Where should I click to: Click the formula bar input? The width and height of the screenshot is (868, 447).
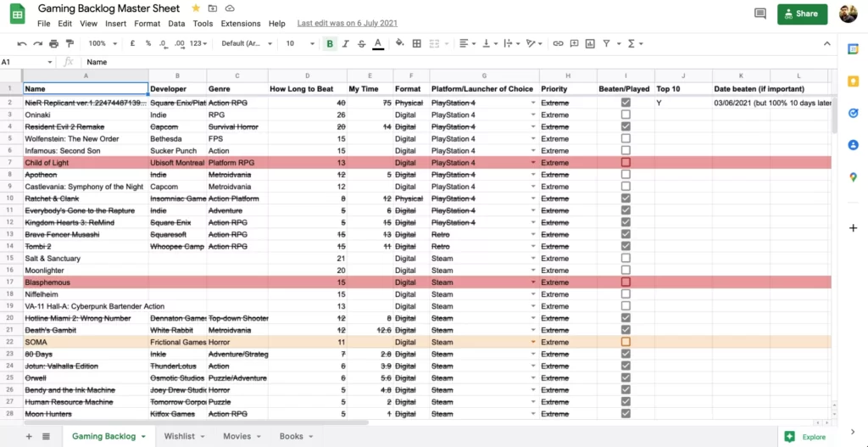tap(459, 62)
